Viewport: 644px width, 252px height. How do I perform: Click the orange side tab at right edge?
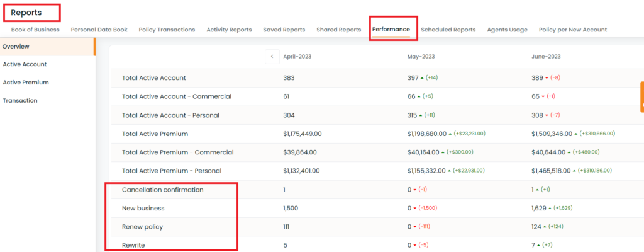tap(642, 97)
